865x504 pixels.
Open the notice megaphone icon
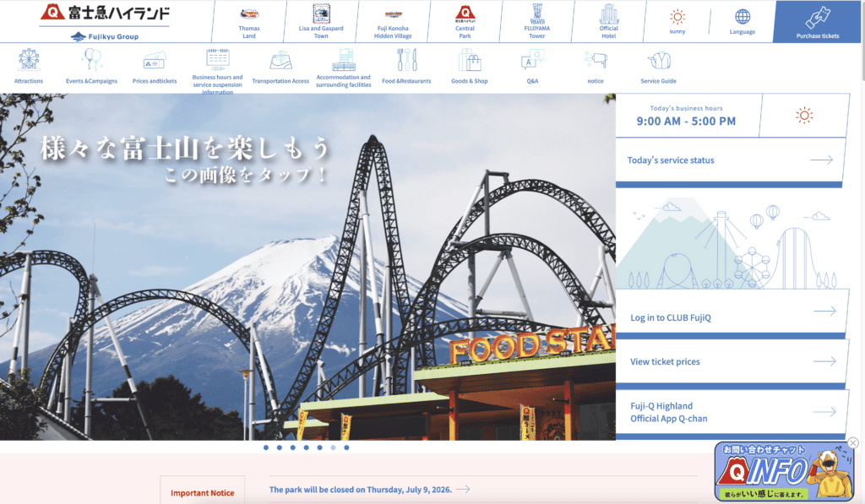[596, 60]
